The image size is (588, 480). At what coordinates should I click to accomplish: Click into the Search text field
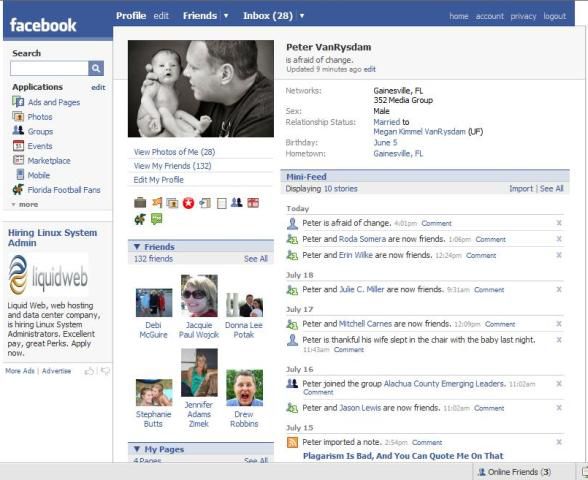pyautogui.click(x=49, y=68)
